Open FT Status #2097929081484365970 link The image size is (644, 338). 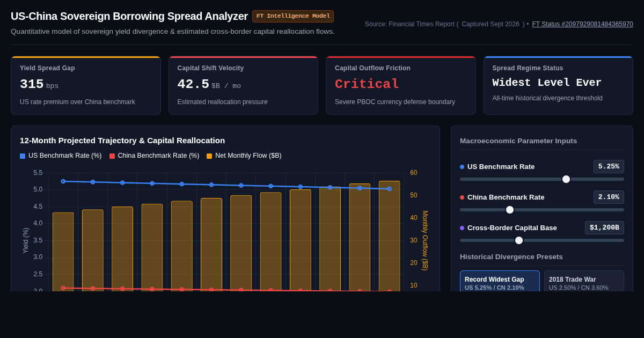(x=582, y=24)
